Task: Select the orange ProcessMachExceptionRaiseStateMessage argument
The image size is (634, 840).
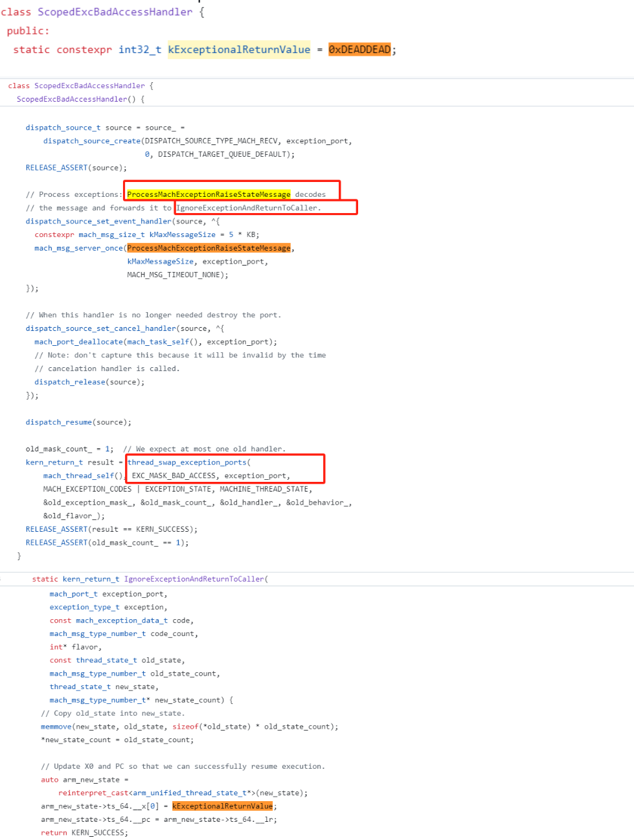Action: pos(209,247)
